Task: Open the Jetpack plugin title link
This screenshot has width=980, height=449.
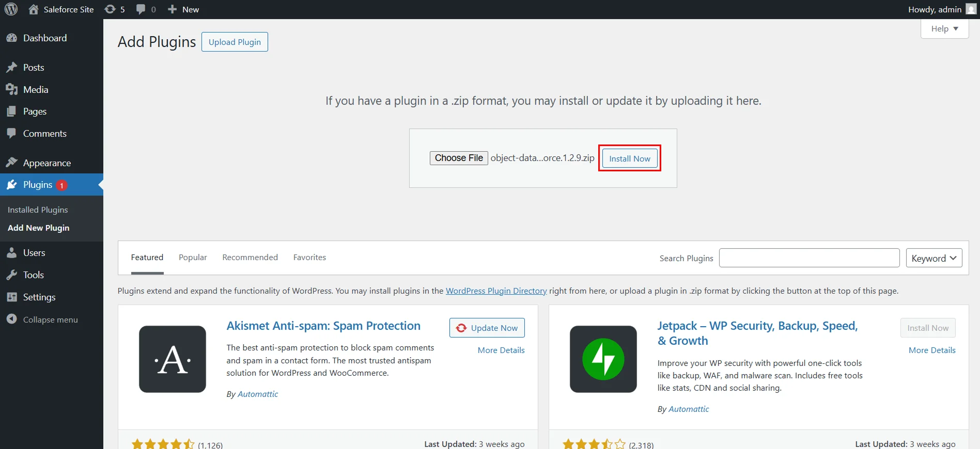Action: point(757,333)
